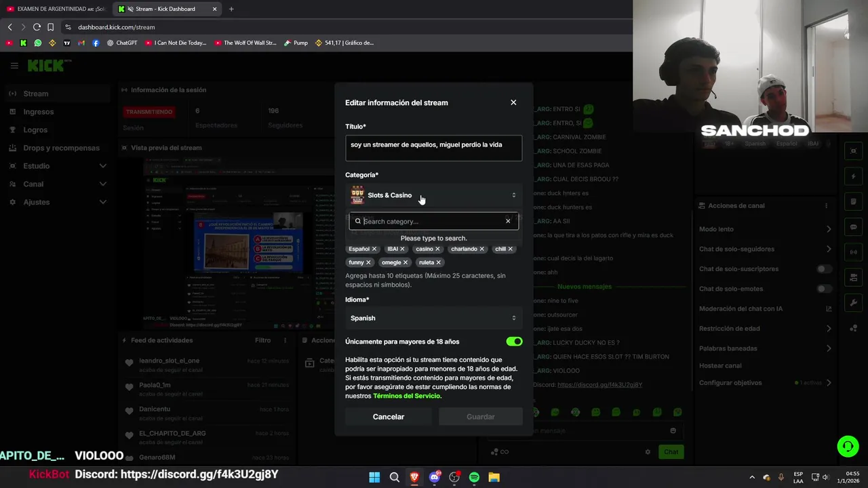868x488 pixels.
Task: Open The Wolf Of Wall Str... bookmark
Action: [245, 43]
